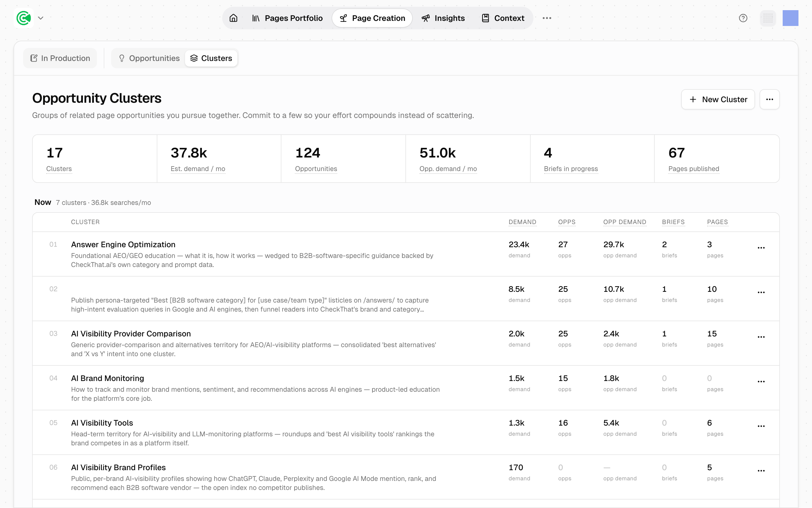This screenshot has height=508, width=812.
Task: Open the Insights tab
Action: (443, 18)
